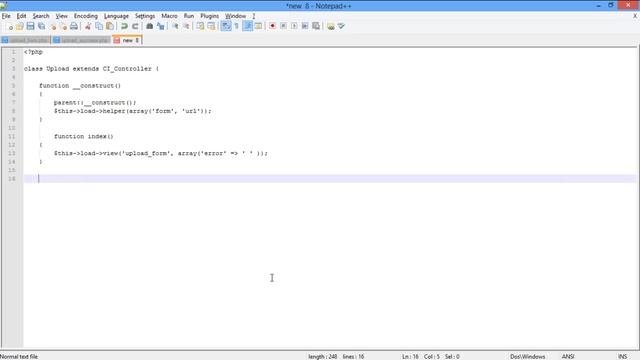Viewport: 640px width, 360px height.
Task: Click the plugin icon after macro buttons
Action: click(x=331, y=26)
